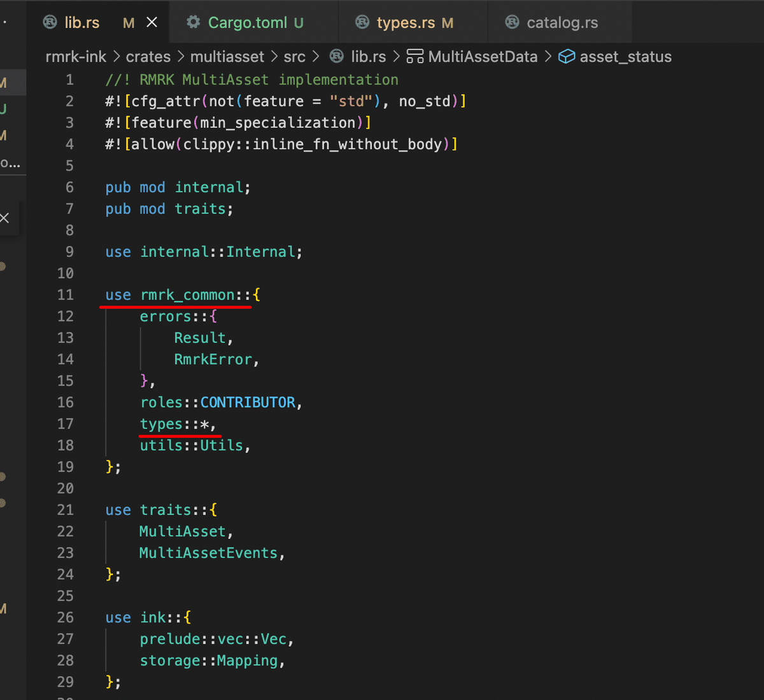Click the struct icon beside MultiAssetData breadcrumb

pyautogui.click(x=415, y=57)
